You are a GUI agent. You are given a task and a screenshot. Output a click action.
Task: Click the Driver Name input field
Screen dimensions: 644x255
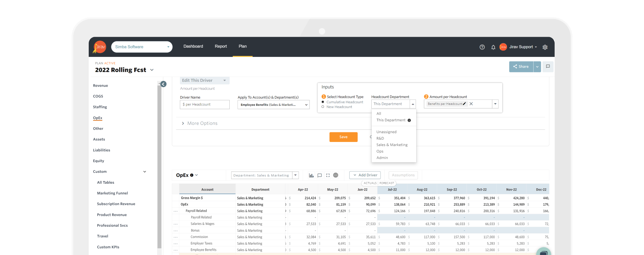click(205, 104)
